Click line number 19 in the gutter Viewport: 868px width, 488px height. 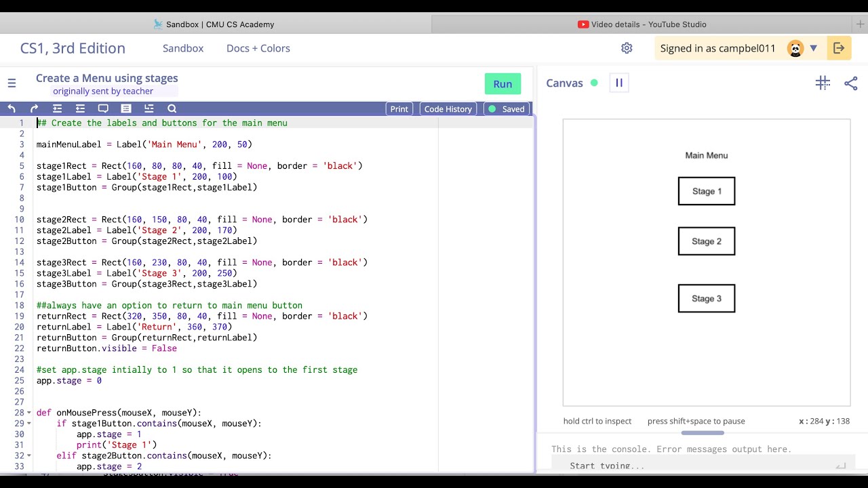point(19,317)
